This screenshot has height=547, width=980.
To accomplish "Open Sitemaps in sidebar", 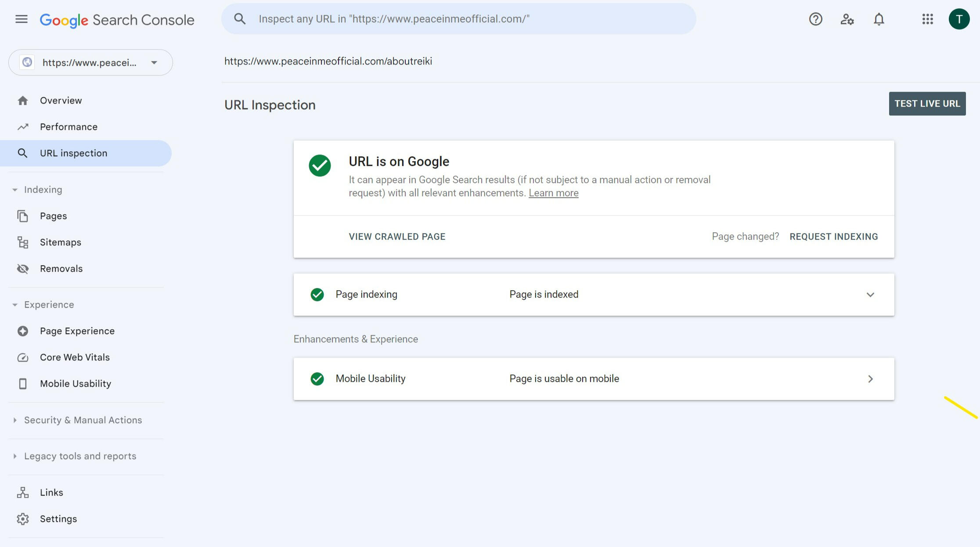I will (60, 242).
